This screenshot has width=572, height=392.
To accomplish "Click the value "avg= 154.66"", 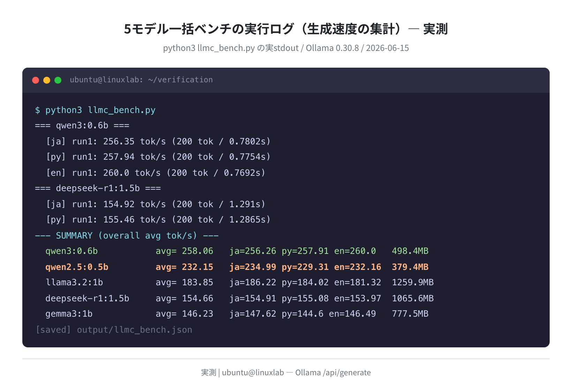I will click(x=185, y=298).
